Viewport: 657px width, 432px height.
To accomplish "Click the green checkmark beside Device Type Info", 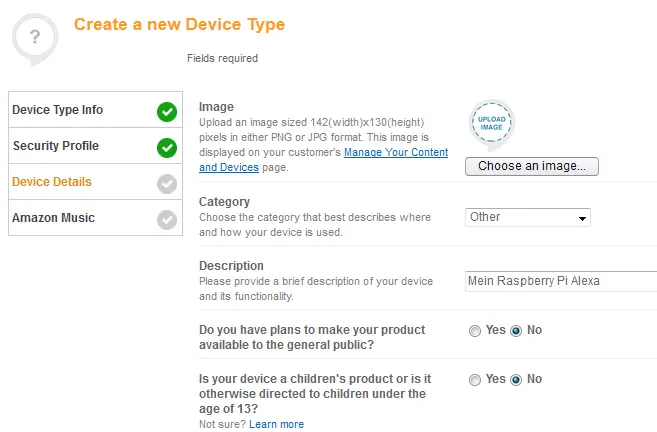I will click(x=167, y=112).
